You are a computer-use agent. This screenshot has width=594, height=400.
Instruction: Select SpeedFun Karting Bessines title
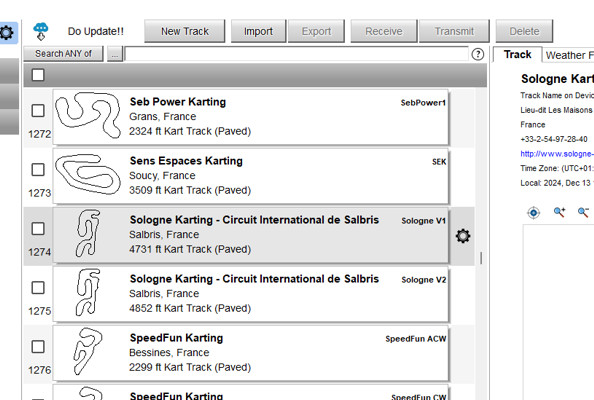point(176,338)
